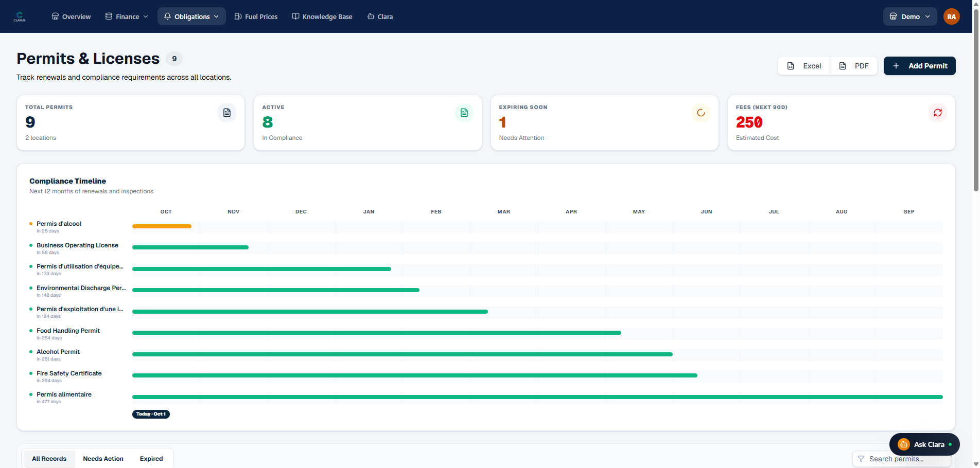Click the bell icon on Obligations
Image resolution: width=980 pixels, height=468 pixels.
click(167, 16)
